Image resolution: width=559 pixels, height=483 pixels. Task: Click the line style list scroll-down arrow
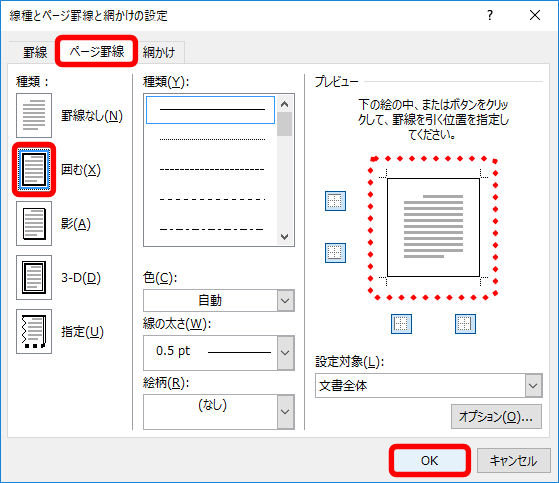[284, 236]
